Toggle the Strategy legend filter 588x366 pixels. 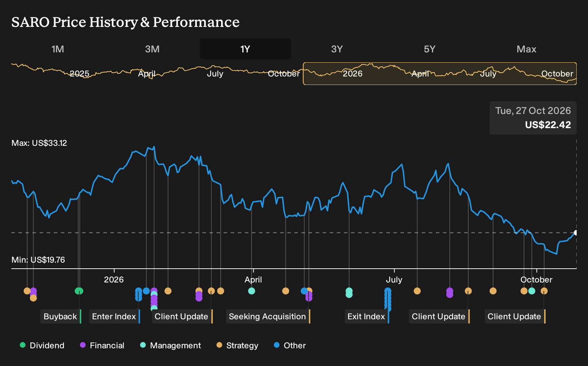tap(237, 345)
